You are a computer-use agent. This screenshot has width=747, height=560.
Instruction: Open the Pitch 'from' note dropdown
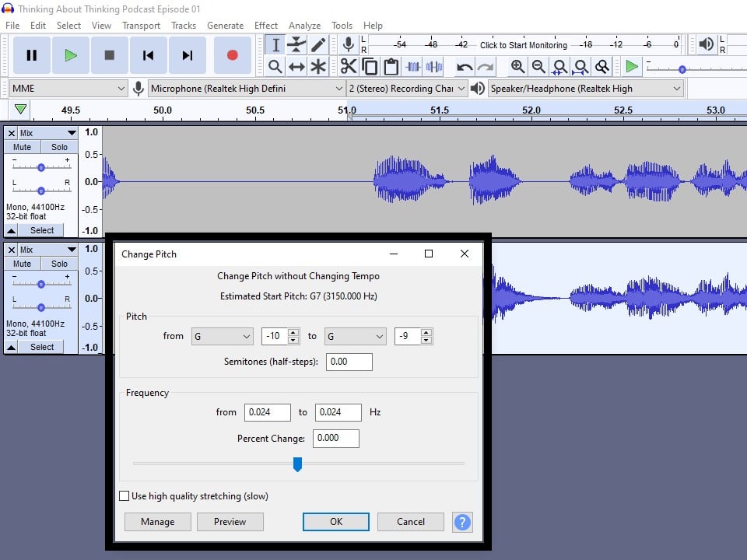(222, 336)
